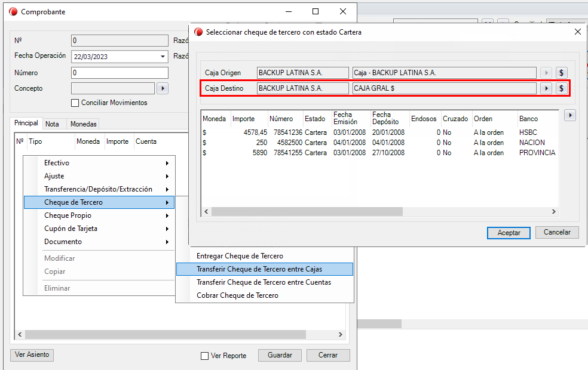The image size is (588, 370).
Task: Click the Cerrar button
Action: [x=328, y=355]
